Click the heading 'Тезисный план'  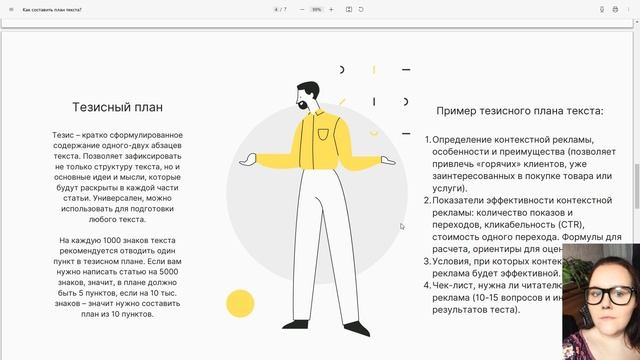point(118,107)
